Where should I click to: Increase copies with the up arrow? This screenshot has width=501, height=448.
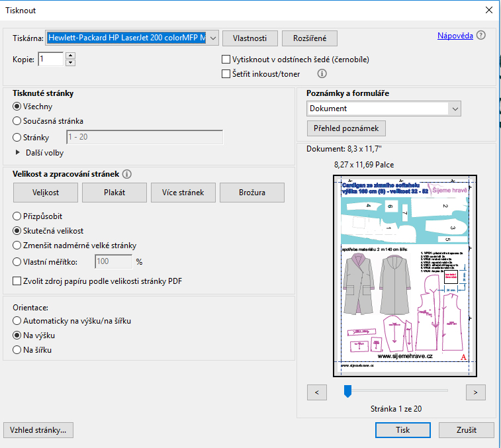pyautogui.click(x=70, y=56)
